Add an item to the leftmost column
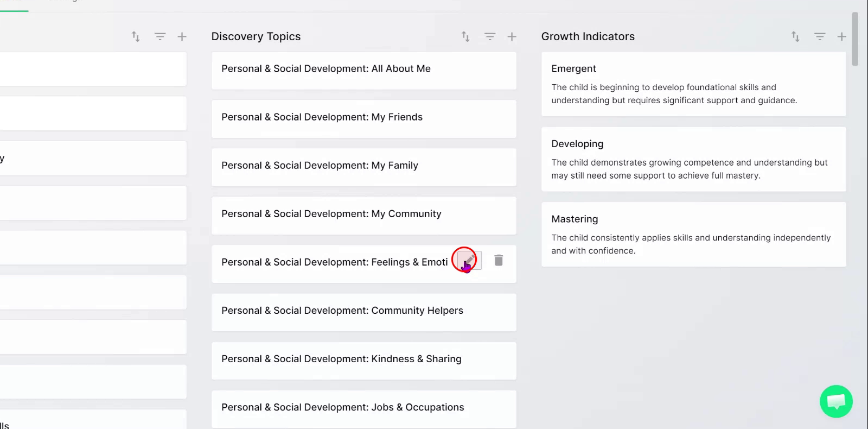868x429 pixels. (182, 36)
